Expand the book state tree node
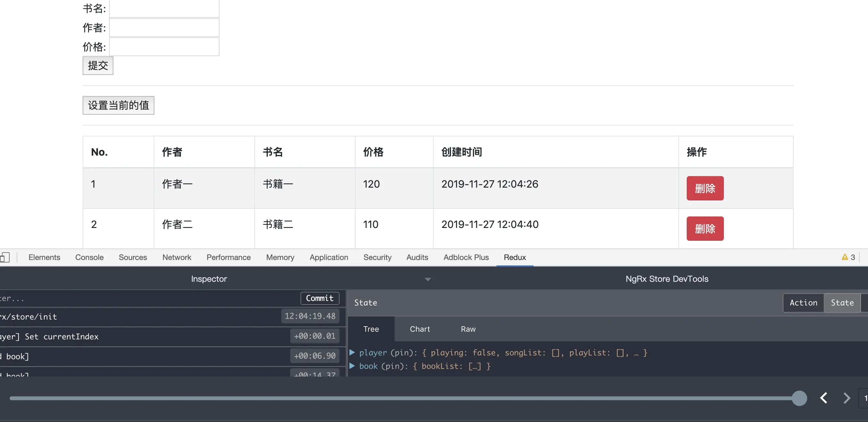 pyautogui.click(x=352, y=366)
